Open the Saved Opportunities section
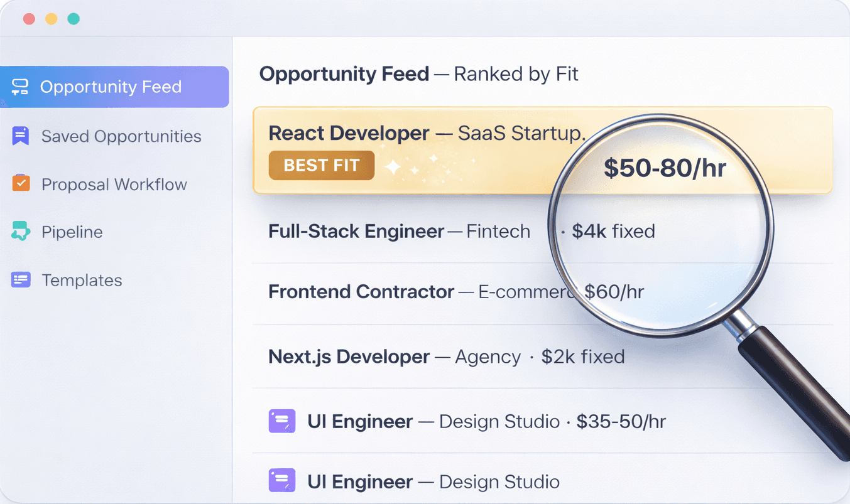This screenshot has width=850, height=504. coord(121,136)
